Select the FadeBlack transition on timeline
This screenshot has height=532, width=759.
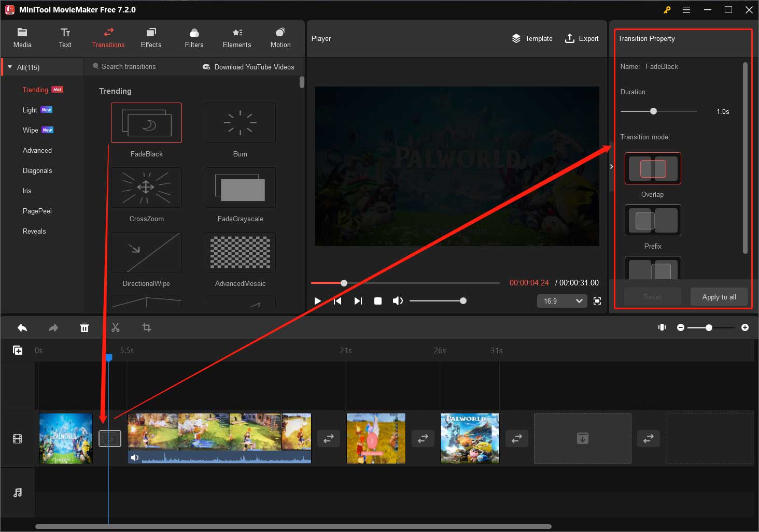(110, 439)
